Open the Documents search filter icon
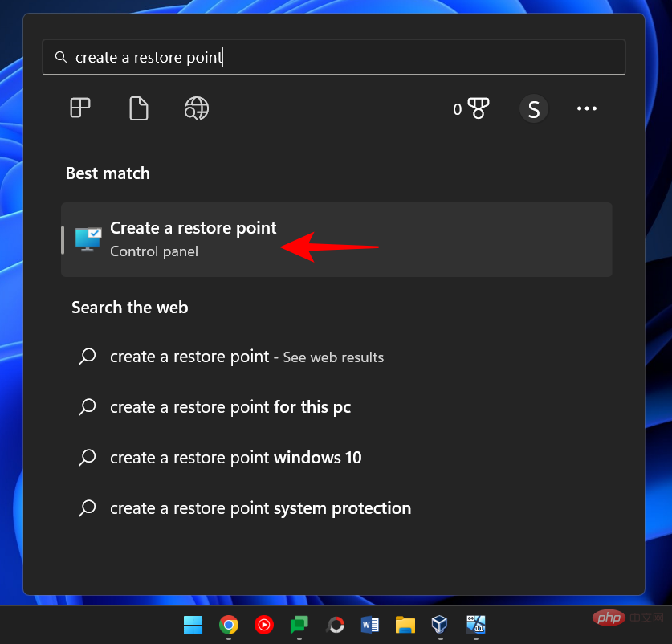Image resolution: width=672 pixels, height=644 pixels. [x=138, y=108]
